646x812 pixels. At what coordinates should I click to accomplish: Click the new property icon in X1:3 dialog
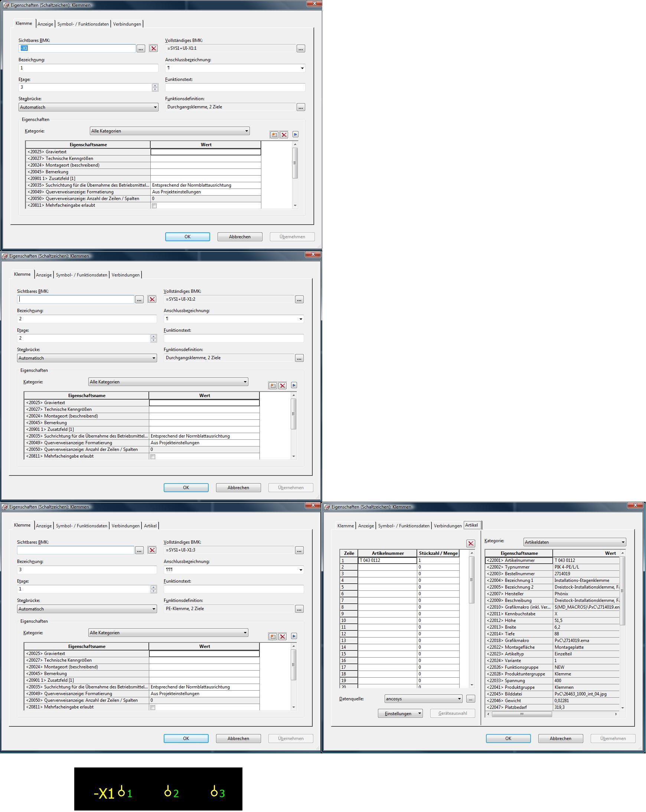[x=273, y=636]
